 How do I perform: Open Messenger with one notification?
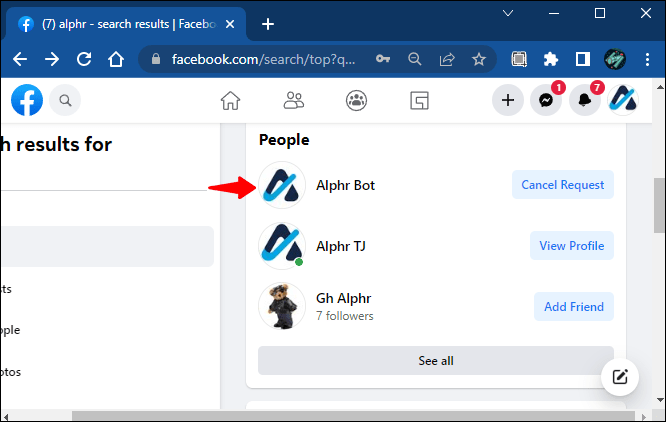pyautogui.click(x=546, y=100)
